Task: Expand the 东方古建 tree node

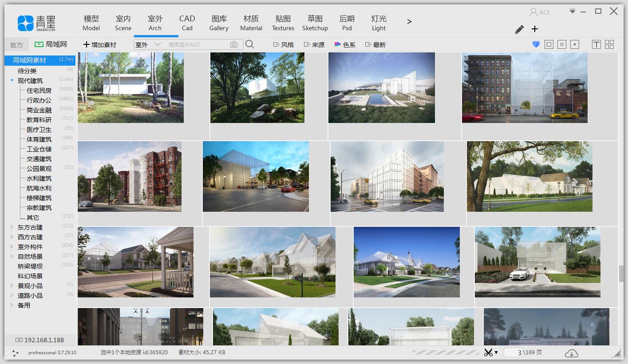Action: click(12, 227)
